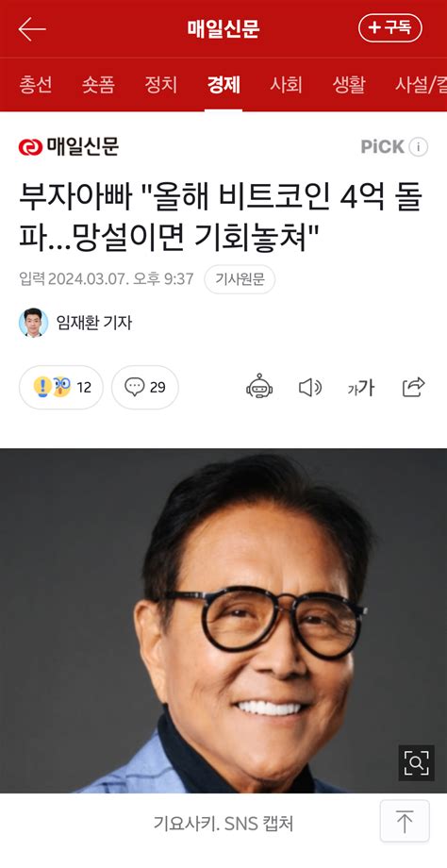Open the comments bubble with 29

coord(145,387)
